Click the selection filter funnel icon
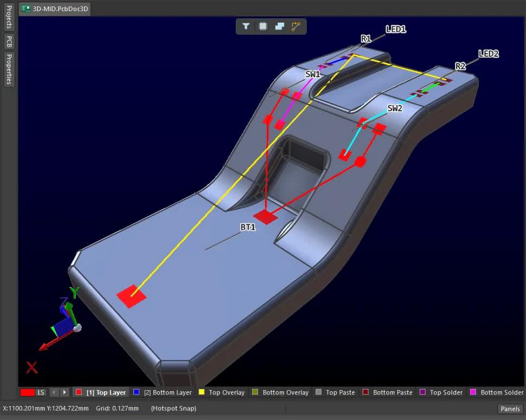The height and width of the screenshot is (420, 526). click(246, 26)
